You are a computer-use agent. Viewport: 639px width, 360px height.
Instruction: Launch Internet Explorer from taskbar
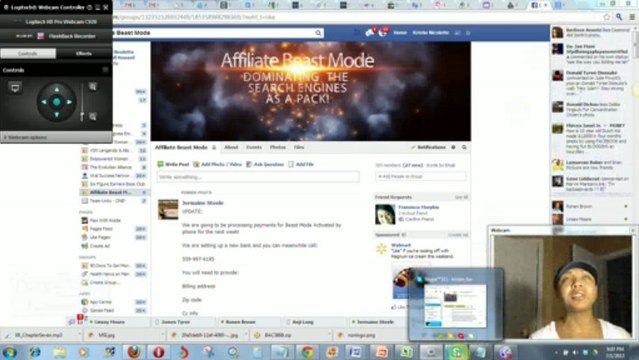[35, 352]
